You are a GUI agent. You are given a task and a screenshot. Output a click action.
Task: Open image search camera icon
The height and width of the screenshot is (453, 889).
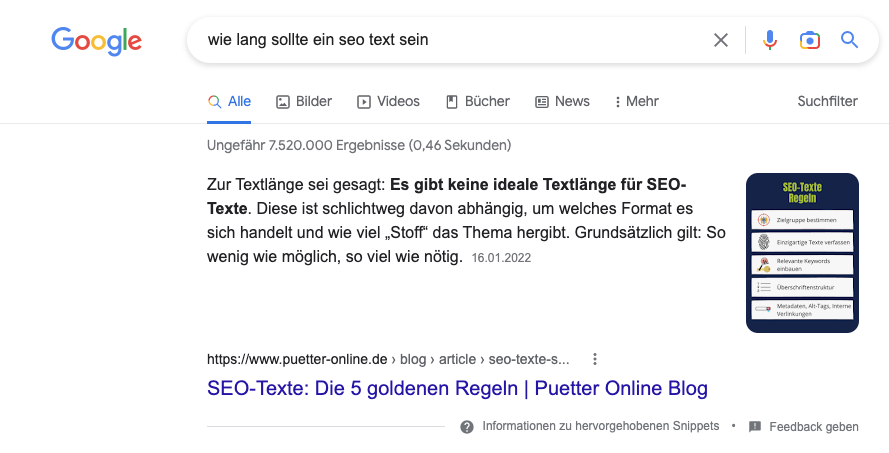point(810,40)
